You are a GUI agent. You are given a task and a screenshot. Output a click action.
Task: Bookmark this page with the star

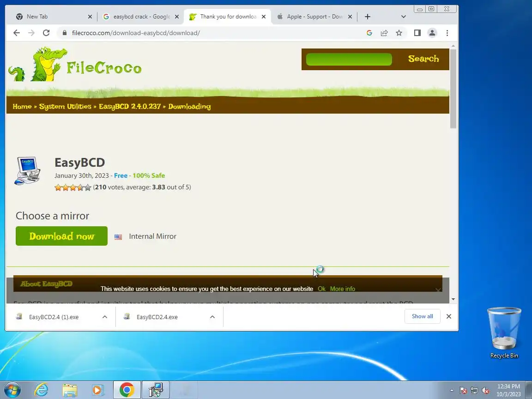(x=399, y=33)
